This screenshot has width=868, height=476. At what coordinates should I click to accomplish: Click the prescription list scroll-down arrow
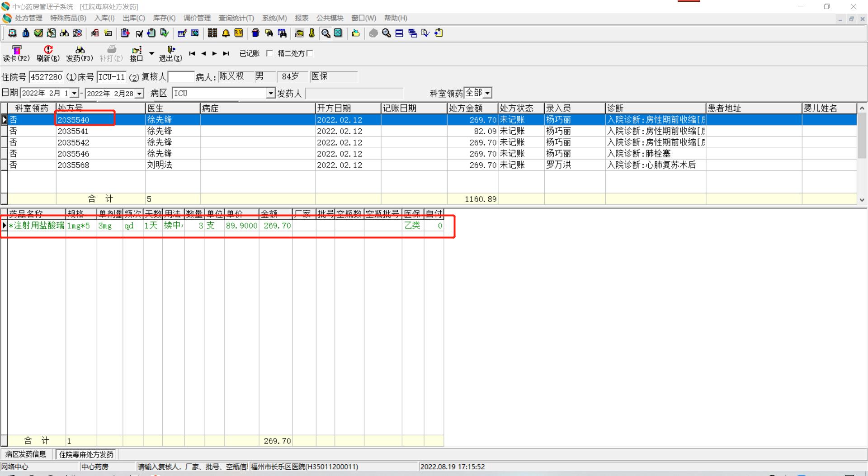[x=862, y=200]
